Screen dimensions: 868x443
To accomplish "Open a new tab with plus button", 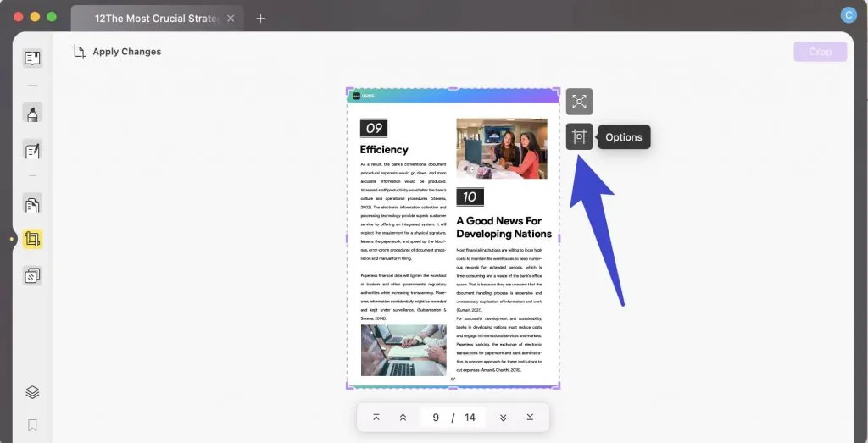I will click(x=260, y=18).
